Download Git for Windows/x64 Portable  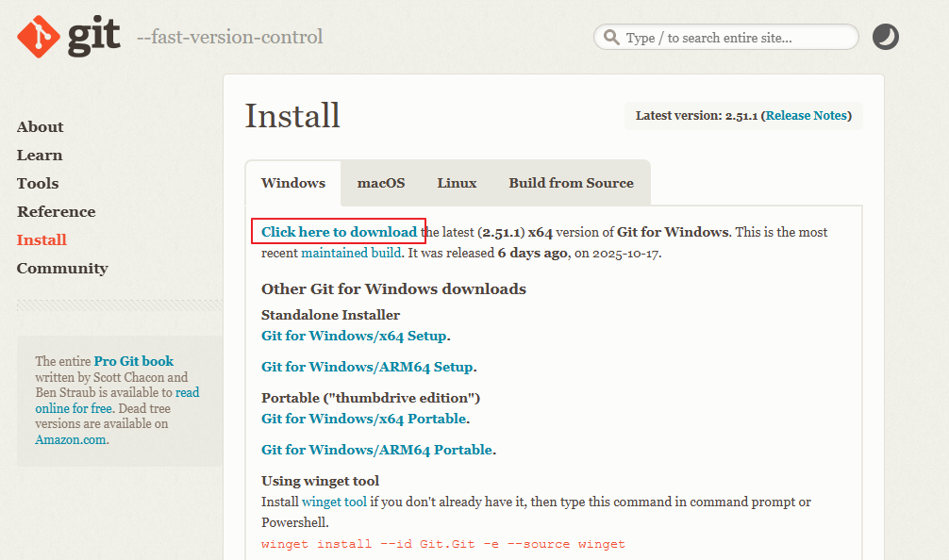pos(364,419)
